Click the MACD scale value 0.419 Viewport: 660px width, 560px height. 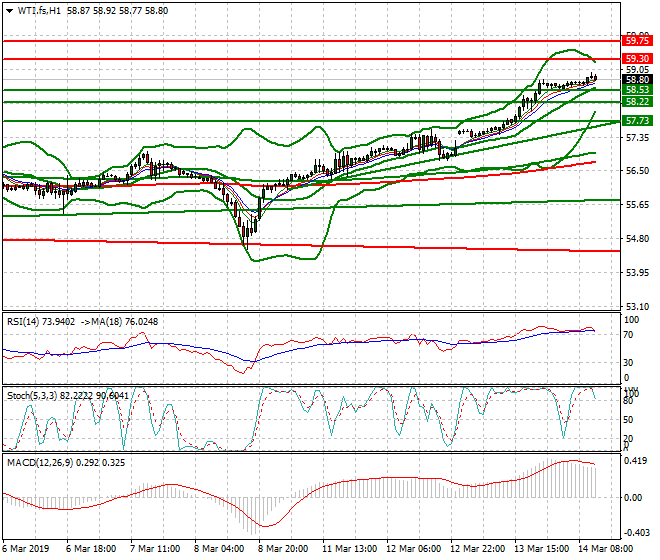(636, 461)
